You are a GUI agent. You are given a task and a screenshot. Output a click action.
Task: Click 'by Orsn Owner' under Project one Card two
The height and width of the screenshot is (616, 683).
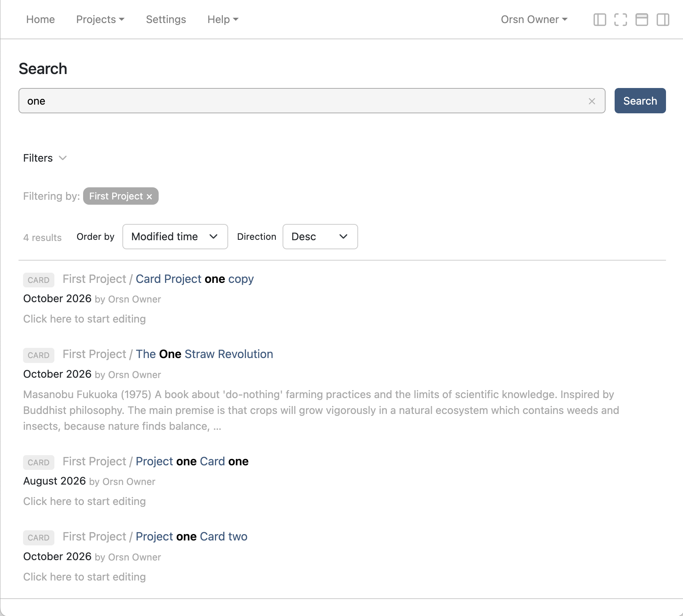(x=128, y=557)
